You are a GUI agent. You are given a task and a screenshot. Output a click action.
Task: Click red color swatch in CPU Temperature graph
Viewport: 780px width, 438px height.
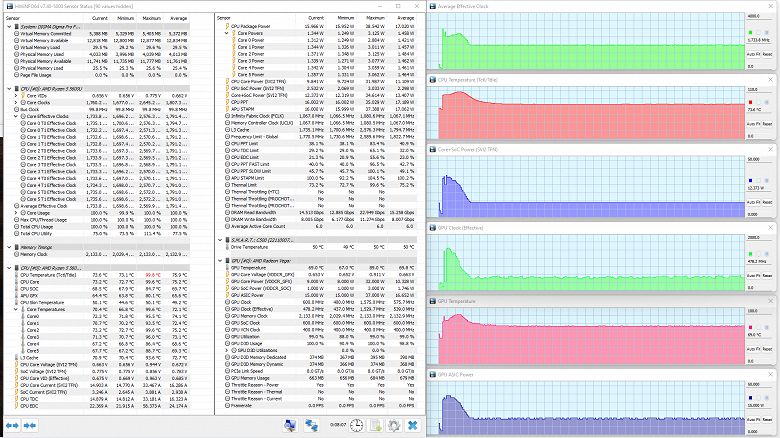click(751, 102)
